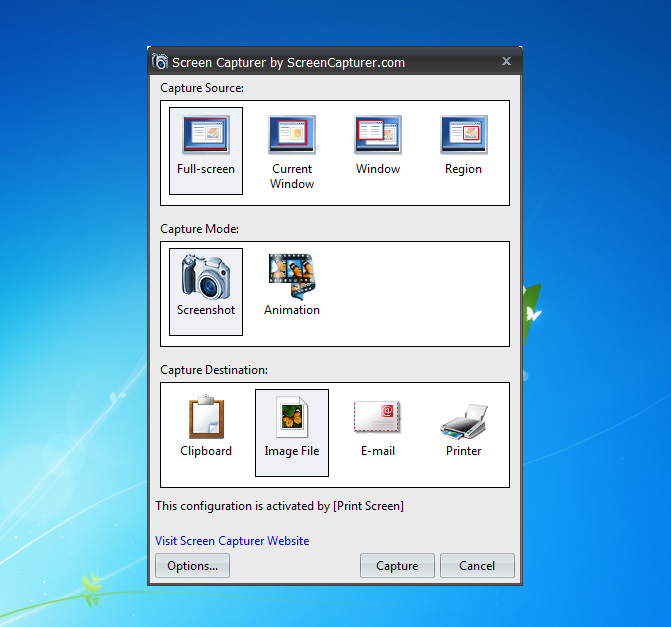Viewport: 671px width, 627px height.
Task: Open the Options... dialog
Action: click(x=193, y=566)
